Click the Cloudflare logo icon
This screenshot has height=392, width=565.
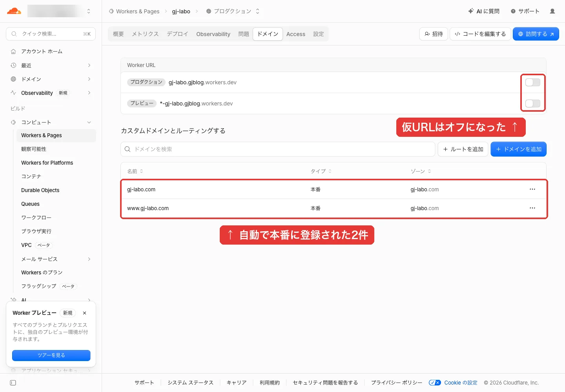14,11
